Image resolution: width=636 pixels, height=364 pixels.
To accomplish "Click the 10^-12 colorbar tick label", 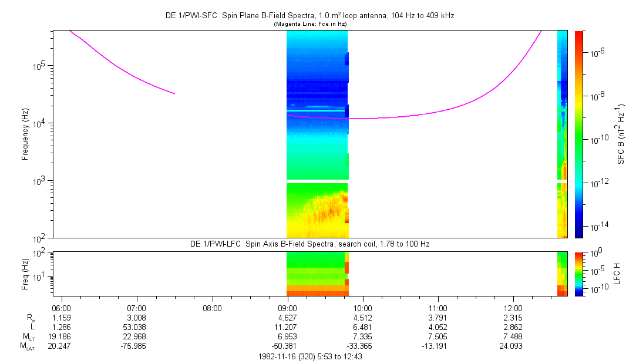I will tap(598, 182).
